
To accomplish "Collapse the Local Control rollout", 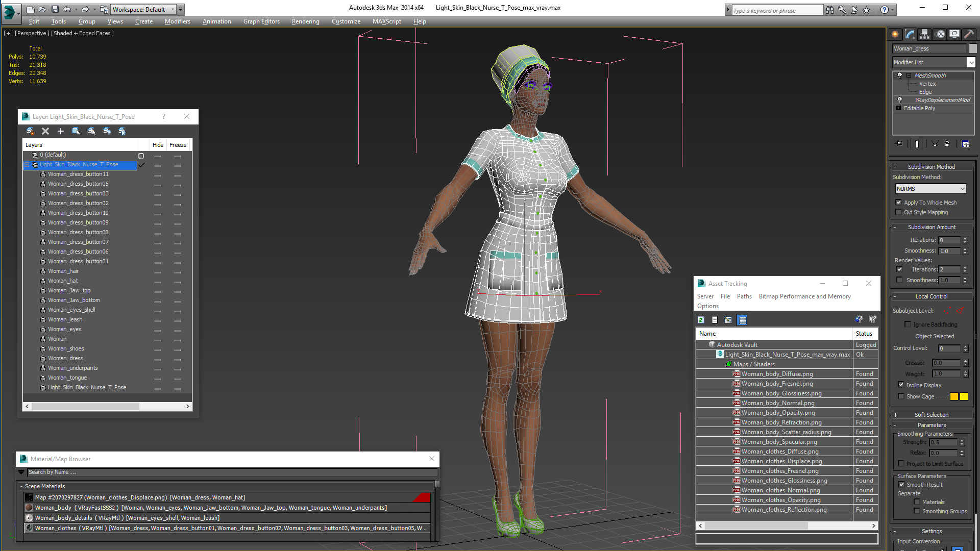I will point(932,296).
